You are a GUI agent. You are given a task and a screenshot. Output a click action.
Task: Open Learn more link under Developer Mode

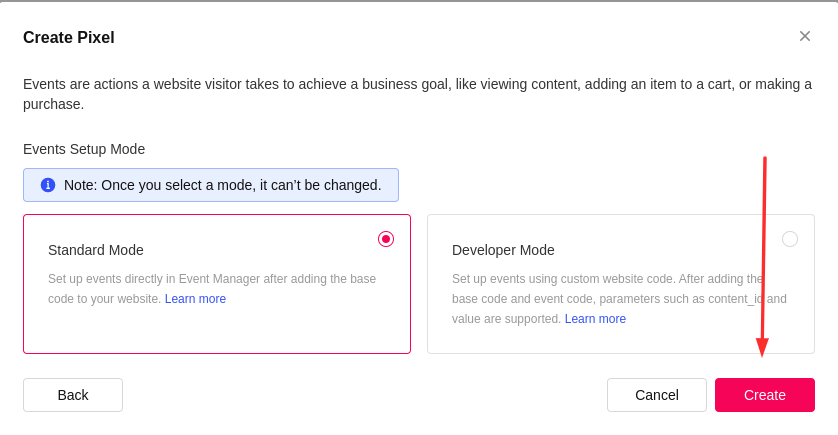point(595,319)
